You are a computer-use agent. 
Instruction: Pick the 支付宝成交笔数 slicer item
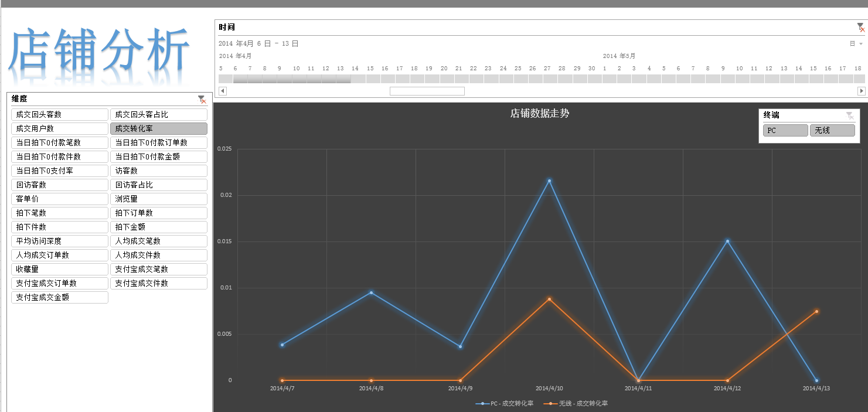(159, 270)
